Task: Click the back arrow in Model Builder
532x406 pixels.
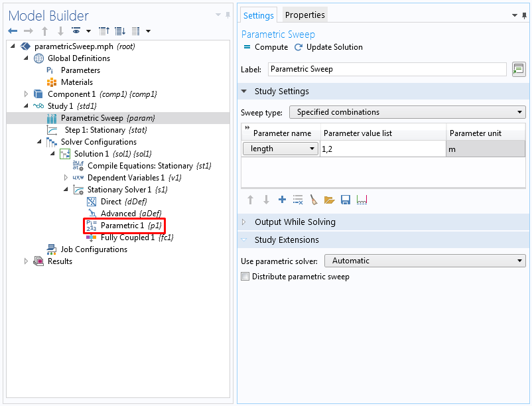Action: pyautogui.click(x=13, y=31)
